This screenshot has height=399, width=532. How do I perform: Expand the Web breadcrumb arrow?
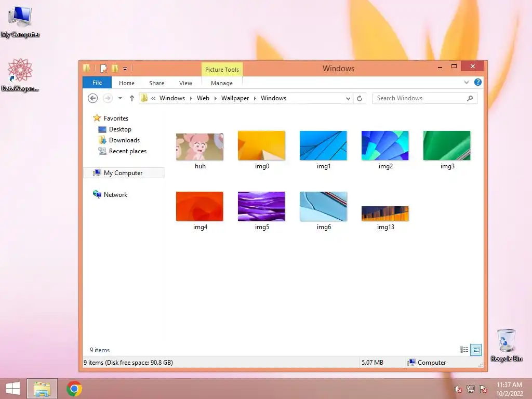tap(215, 98)
